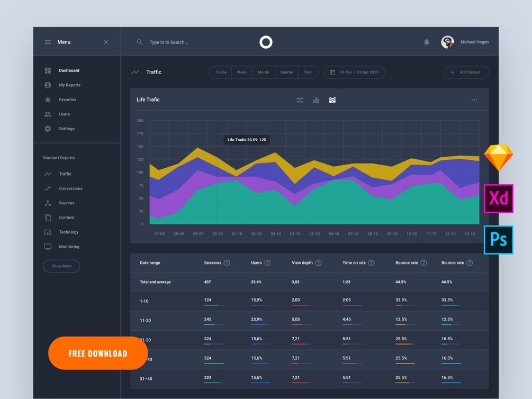Screen dimensions: 532x399
Task: Click the Traffic heading trend icon
Action: 135,72
